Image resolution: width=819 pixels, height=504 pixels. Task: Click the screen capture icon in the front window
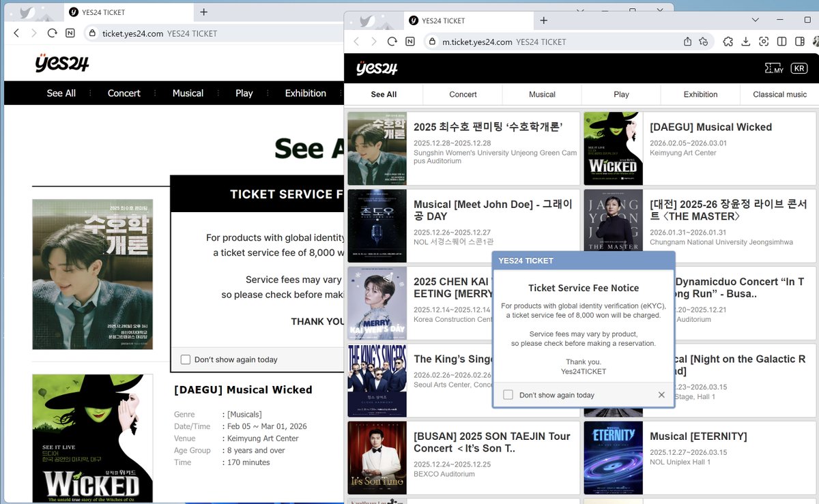pyautogui.click(x=764, y=42)
